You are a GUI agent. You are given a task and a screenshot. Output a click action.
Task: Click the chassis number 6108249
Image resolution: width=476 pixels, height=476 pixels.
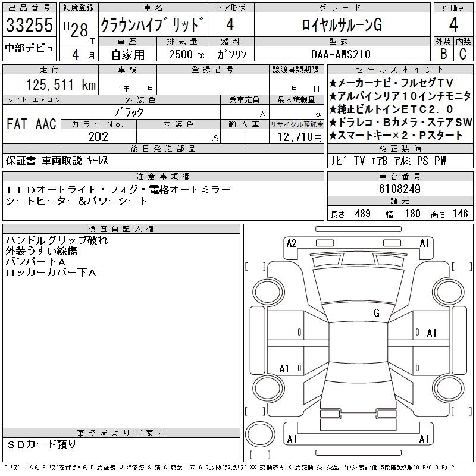tap(400, 188)
